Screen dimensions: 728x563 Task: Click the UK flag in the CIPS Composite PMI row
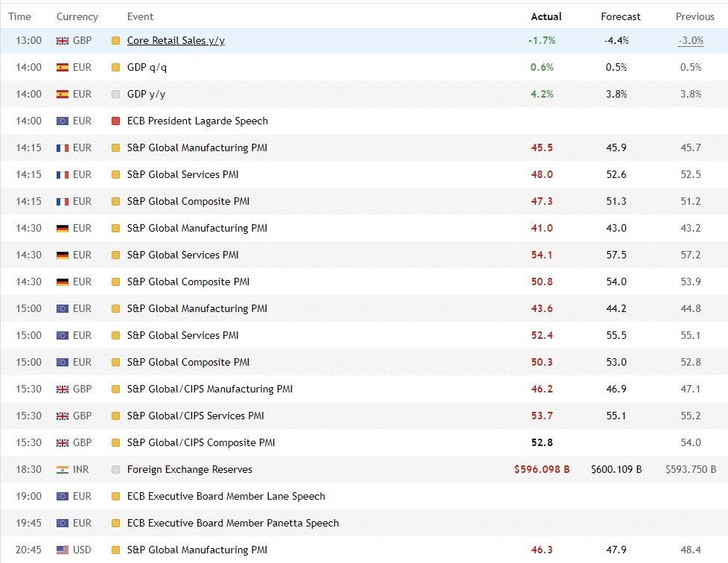pos(63,442)
